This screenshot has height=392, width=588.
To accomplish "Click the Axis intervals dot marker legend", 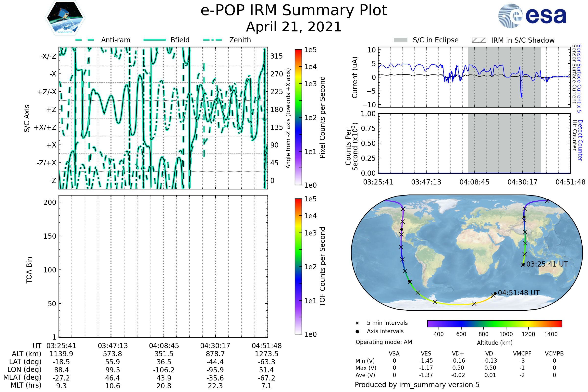I will 357,331.
